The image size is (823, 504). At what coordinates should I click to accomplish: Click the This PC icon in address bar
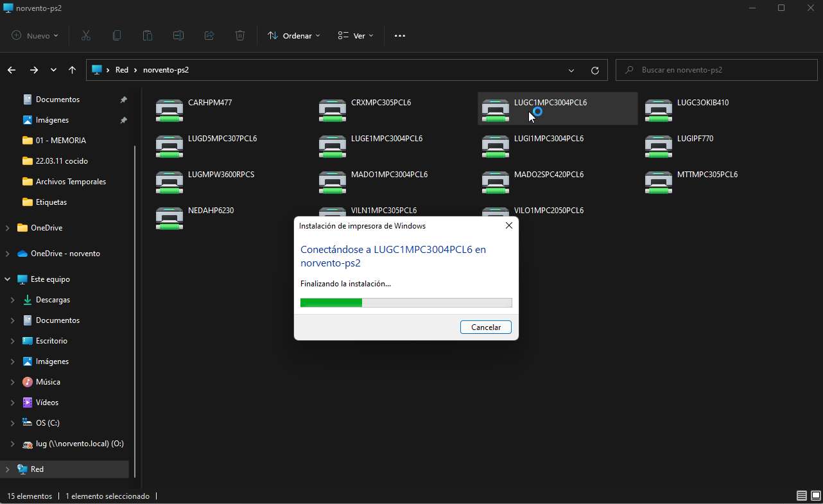point(97,70)
